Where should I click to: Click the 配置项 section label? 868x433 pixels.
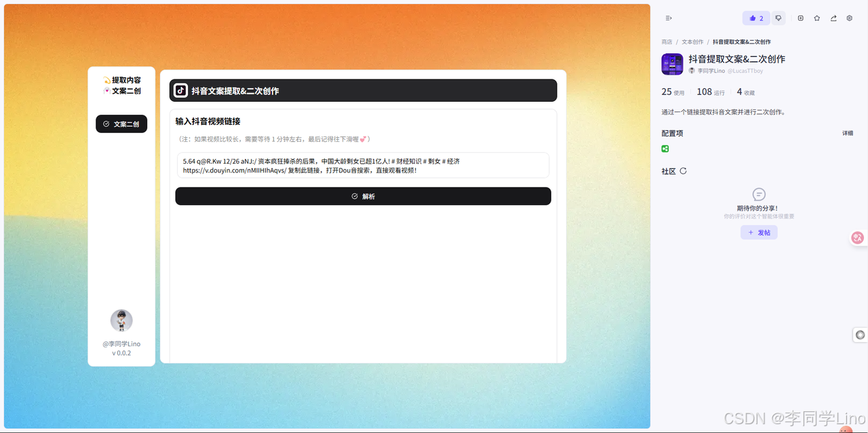[672, 133]
